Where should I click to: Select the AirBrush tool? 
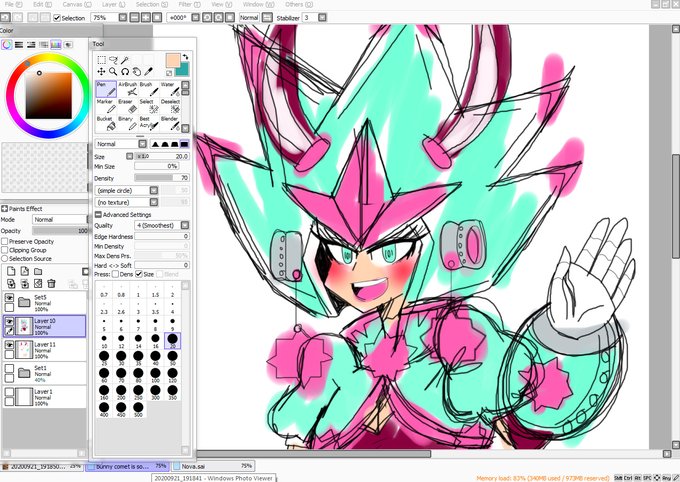128,89
